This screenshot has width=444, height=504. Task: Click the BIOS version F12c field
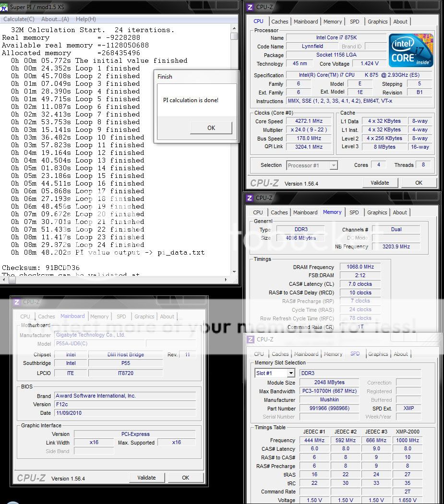click(x=125, y=404)
